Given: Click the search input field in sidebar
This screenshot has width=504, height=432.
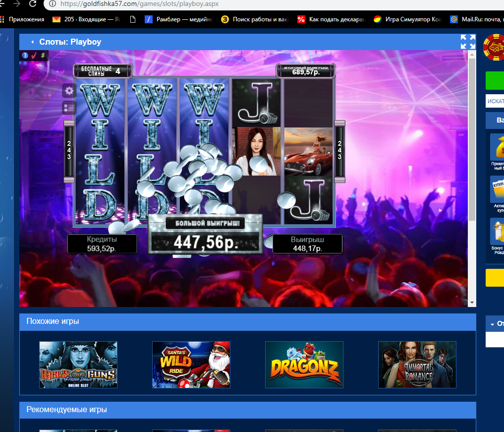Looking at the screenshot, I should pos(495,101).
